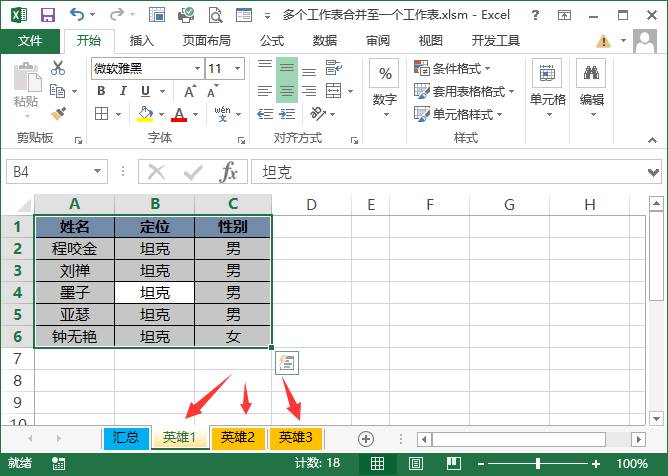Open the Name Box dropdown arrow
668x476 pixels.
(x=98, y=172)
